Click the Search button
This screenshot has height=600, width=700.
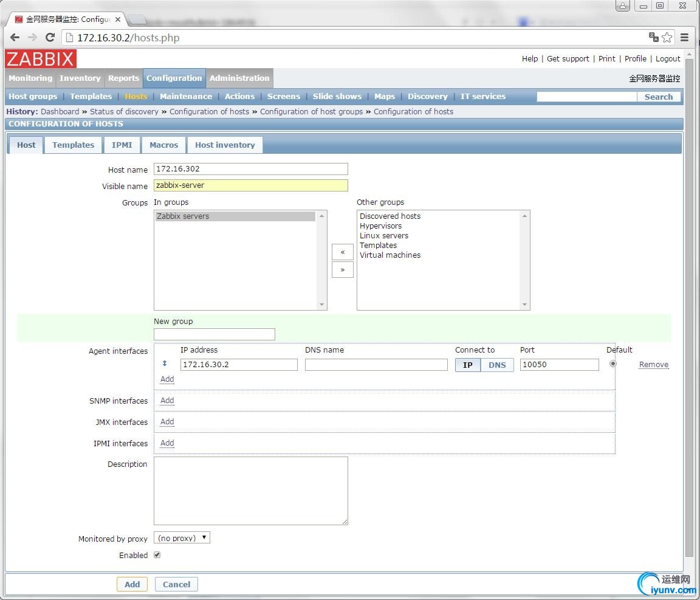659,97
